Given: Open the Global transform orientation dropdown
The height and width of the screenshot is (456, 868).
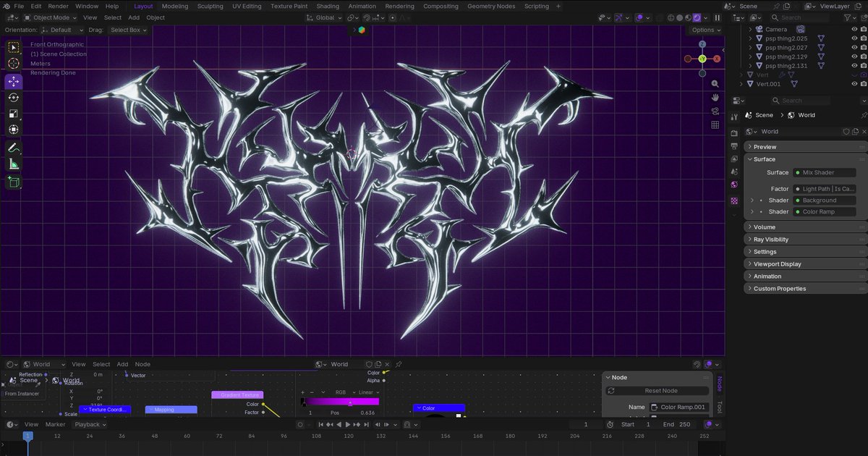Looking at the screenshot, I should tap(323, 17).
